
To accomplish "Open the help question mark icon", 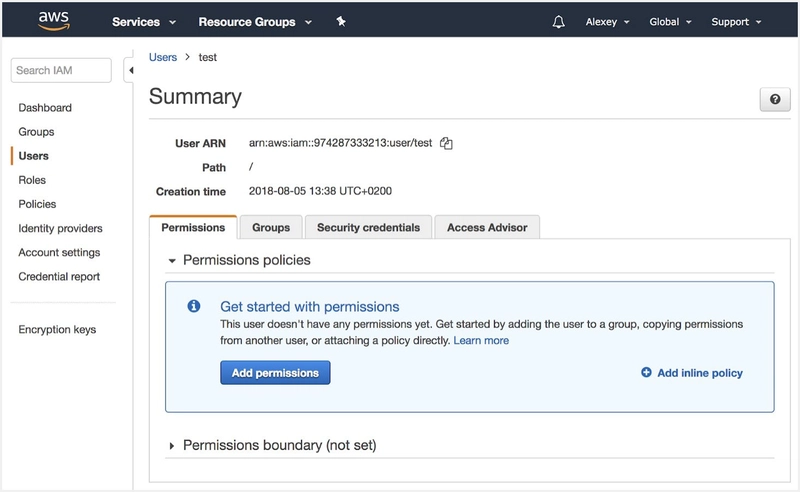I will click(774, 99).
